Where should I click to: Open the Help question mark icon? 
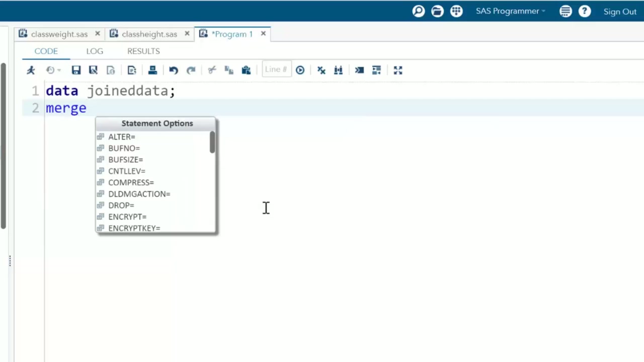[x=585, y=11]
